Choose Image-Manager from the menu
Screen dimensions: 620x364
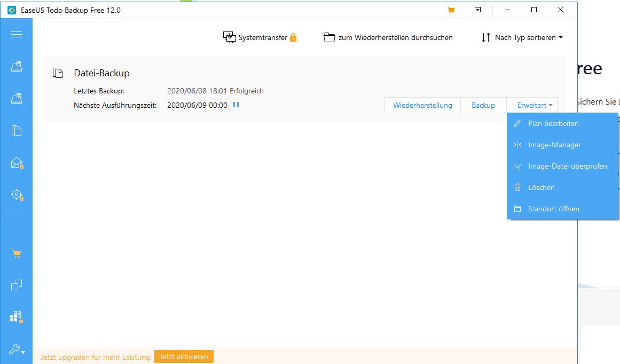coord(563,145)
